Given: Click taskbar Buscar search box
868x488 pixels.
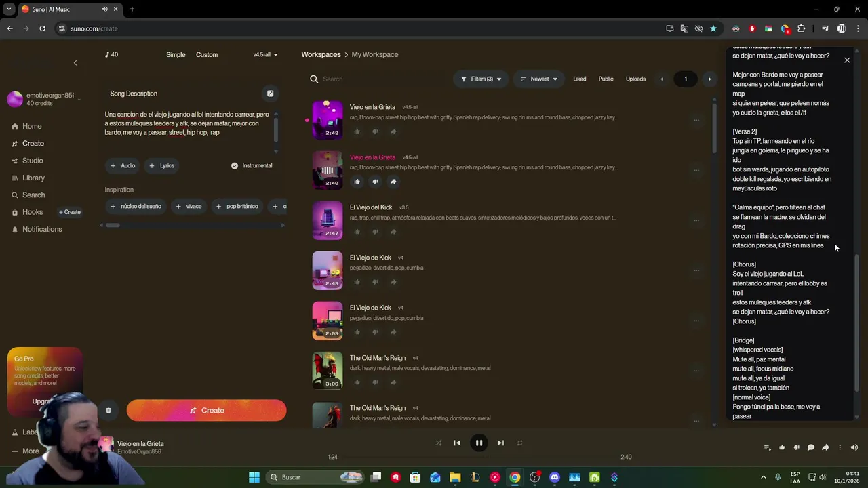Looking at the screenshot, I should click(316, 477).
